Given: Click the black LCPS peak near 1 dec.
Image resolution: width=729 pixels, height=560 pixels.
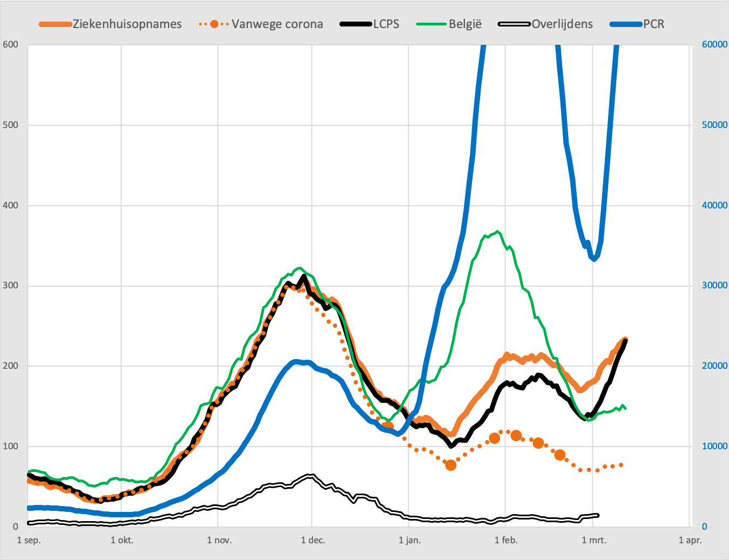Looking at the screenshot, I should click(x=304, y=276).
